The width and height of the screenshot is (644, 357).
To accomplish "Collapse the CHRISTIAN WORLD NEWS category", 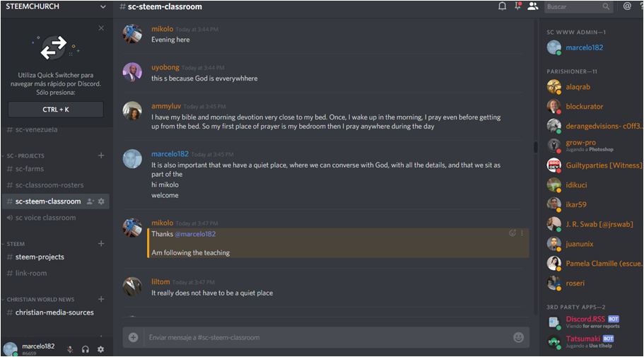I will pyautogui.click(x=40, y=300).
